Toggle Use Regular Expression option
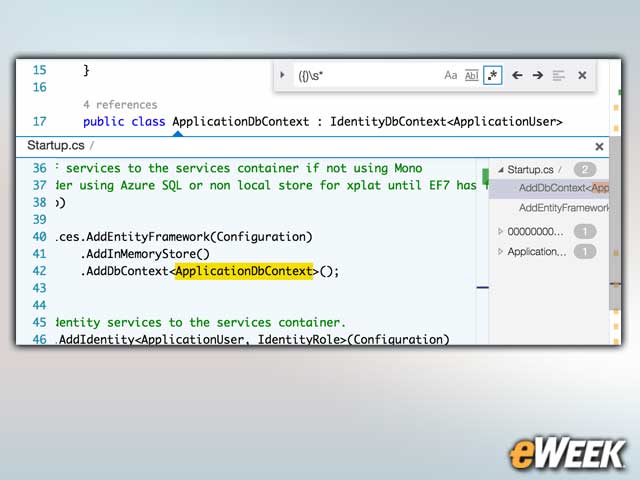The height and width of the screenshot is (480, 640). tap(493, 75)
